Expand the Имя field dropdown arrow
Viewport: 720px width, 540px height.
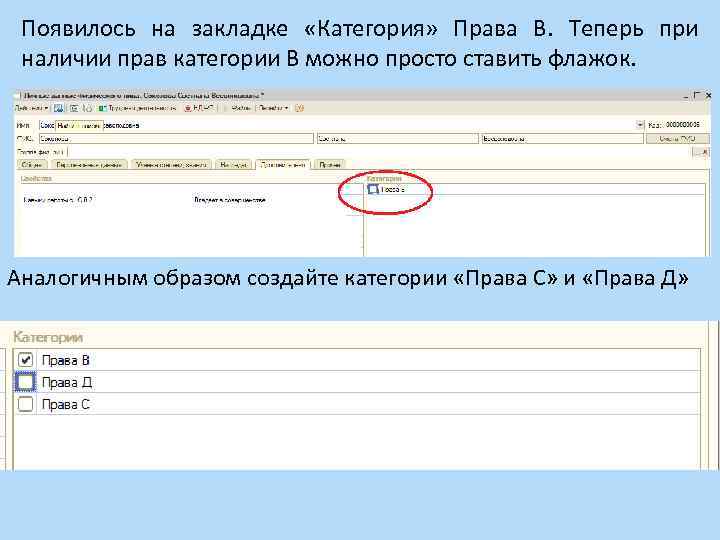[x=640, y=125]
